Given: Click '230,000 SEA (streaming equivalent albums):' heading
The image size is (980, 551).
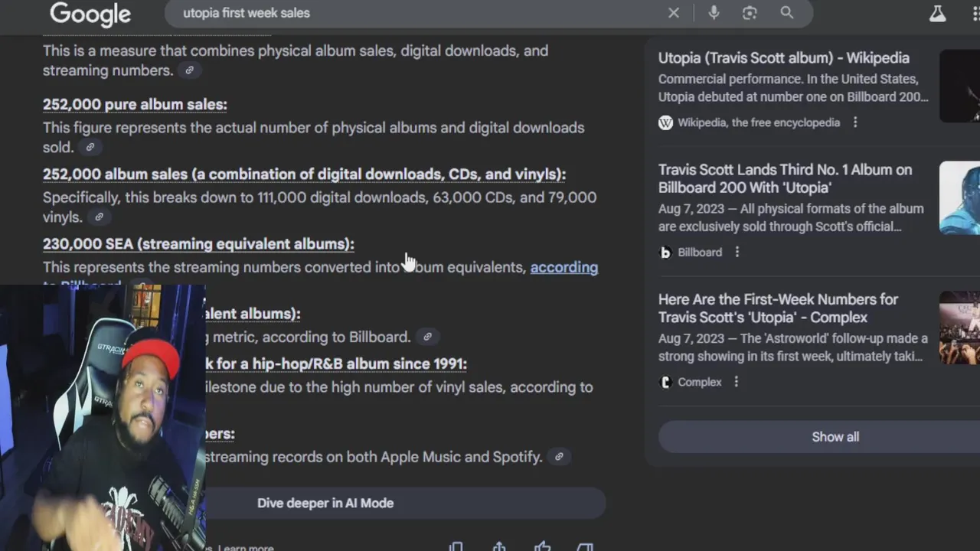Looking at the screenshot, I should 198,244.
